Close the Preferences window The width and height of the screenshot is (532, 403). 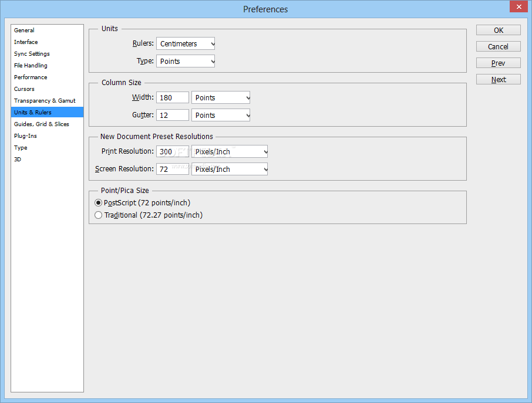tap(518, 6)
